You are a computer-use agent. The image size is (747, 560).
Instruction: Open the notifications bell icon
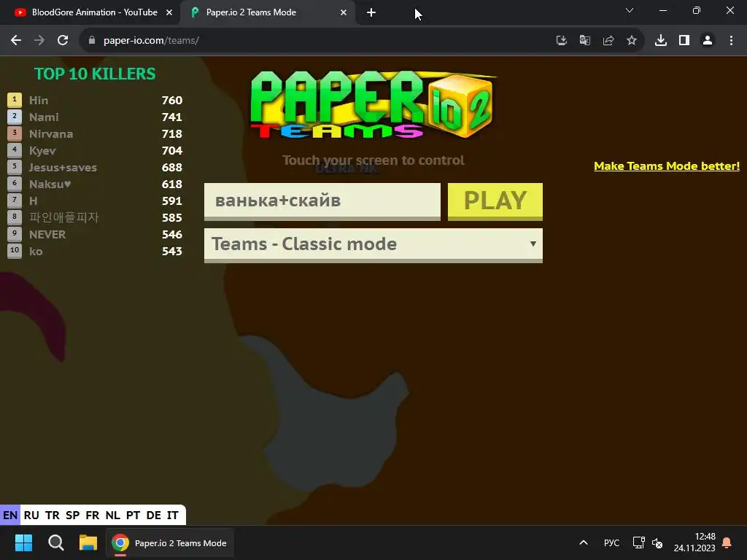point(727,542)
